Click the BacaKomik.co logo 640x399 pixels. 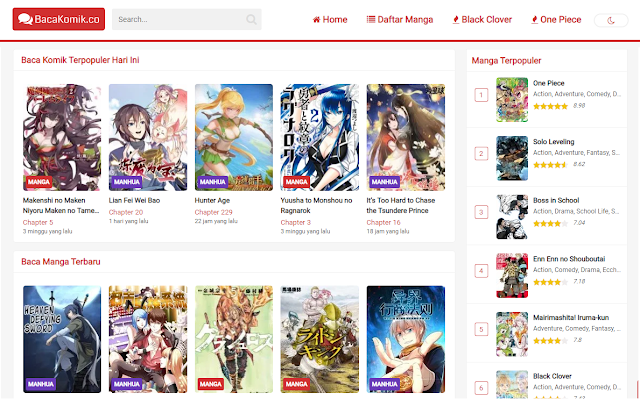pyautogui.click(x=59, y=19)
